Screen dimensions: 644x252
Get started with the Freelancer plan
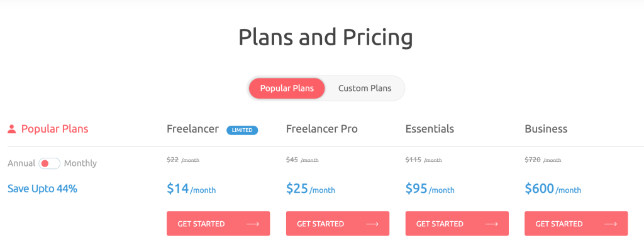pyautogui.click(x=218, y=224)
